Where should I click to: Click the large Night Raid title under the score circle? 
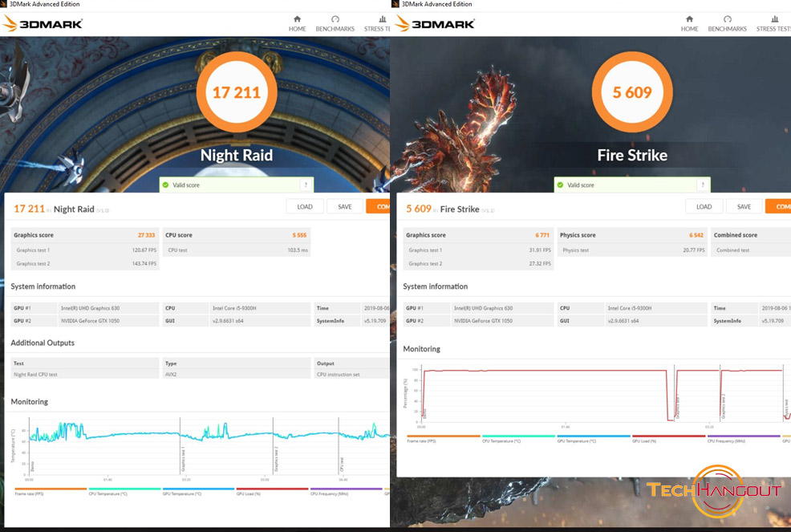click(237, 155)
